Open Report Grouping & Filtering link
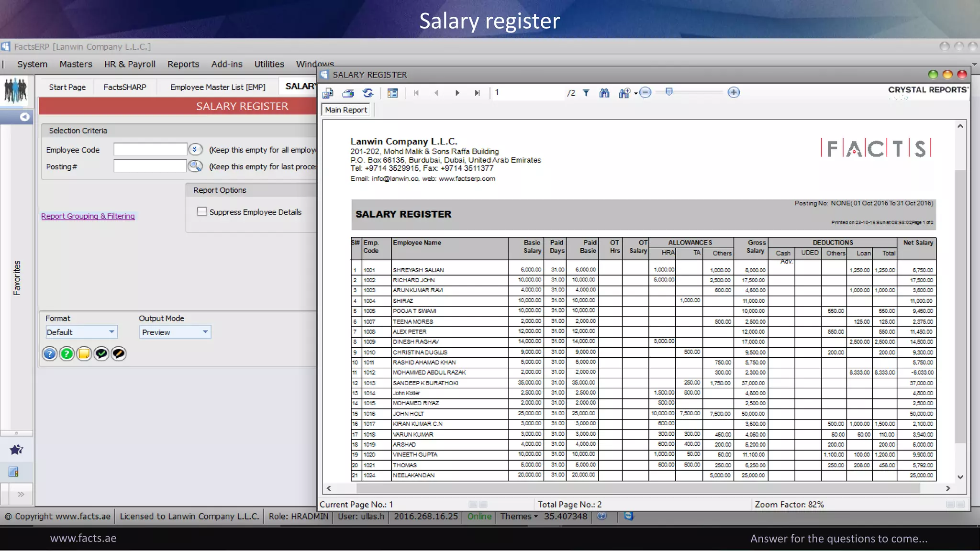This screenshot has height=551, width=980. 88,216
